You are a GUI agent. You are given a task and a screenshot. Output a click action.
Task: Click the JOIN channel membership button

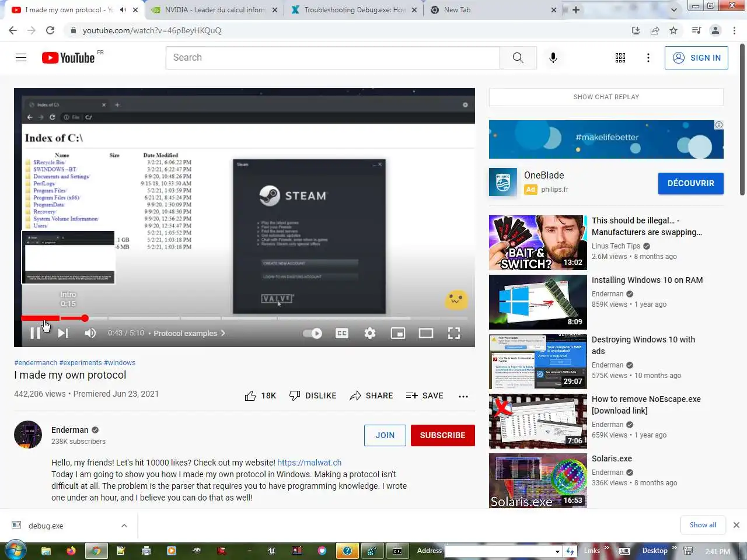(385, 435)
